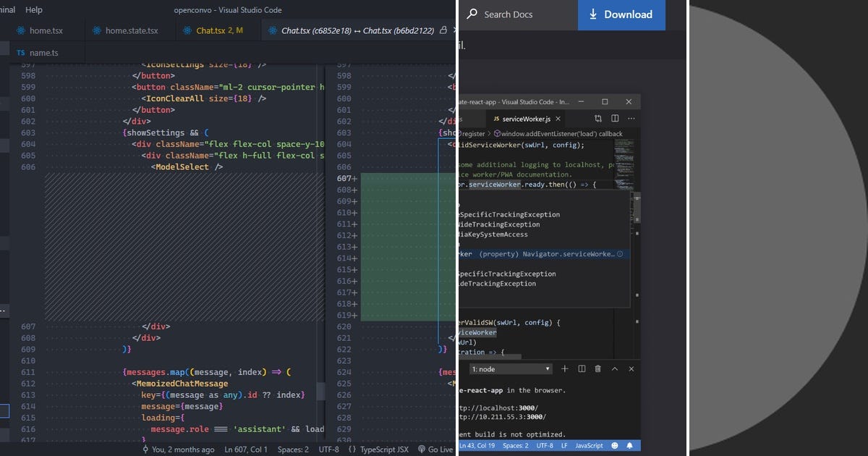Maximize the terminal panel with the chevron
Viewport: 868px width, 456px height.
(615, 369)
